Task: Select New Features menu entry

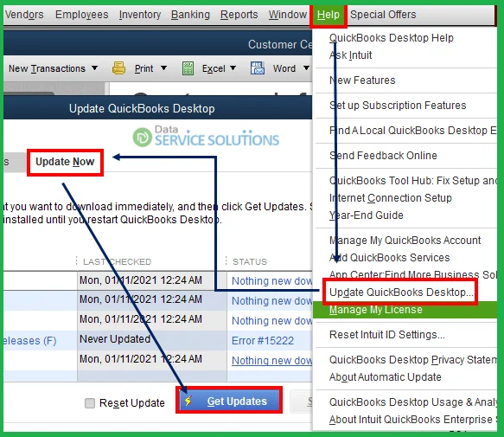Action: click(x=362, y=80)
